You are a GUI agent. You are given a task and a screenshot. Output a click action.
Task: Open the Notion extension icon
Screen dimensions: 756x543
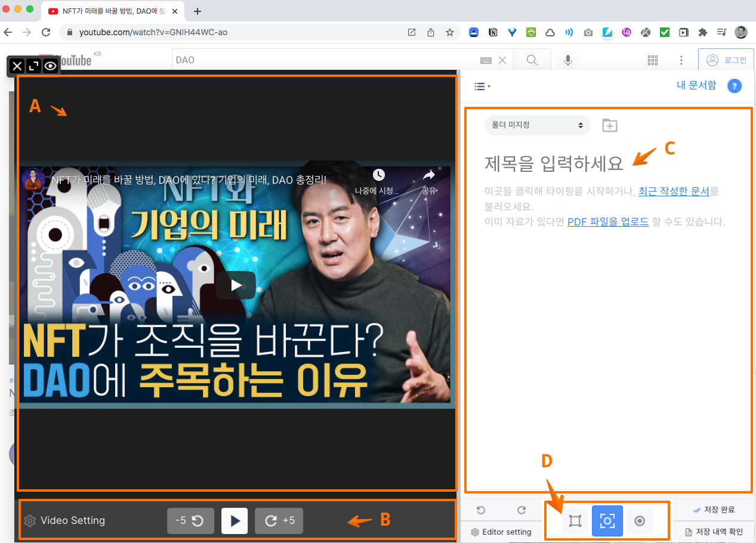(493, 32)
